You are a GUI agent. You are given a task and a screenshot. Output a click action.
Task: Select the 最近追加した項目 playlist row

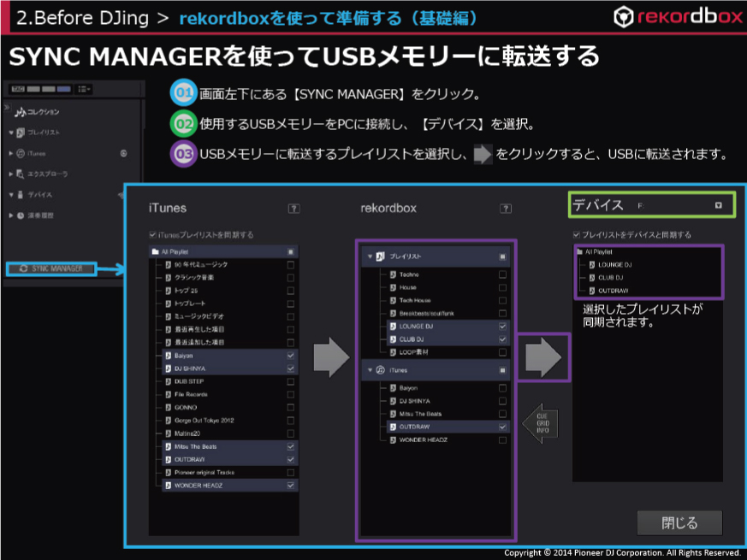(x=232, y=342)
